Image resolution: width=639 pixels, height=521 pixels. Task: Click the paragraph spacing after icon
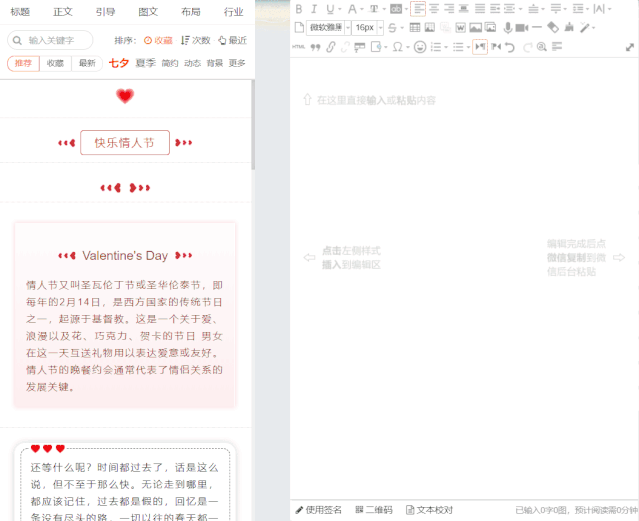tap(555, 9)
